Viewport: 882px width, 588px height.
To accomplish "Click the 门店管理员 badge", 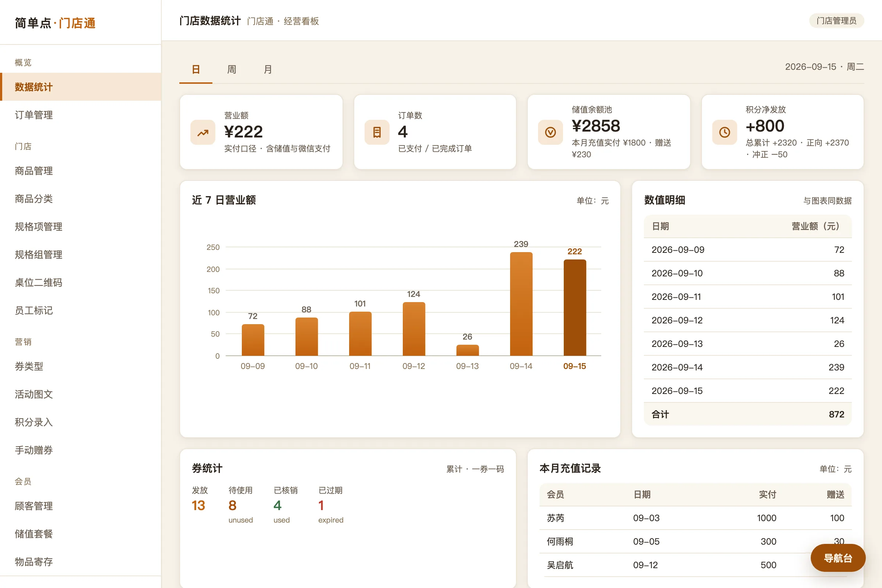I will pos(836,21).
